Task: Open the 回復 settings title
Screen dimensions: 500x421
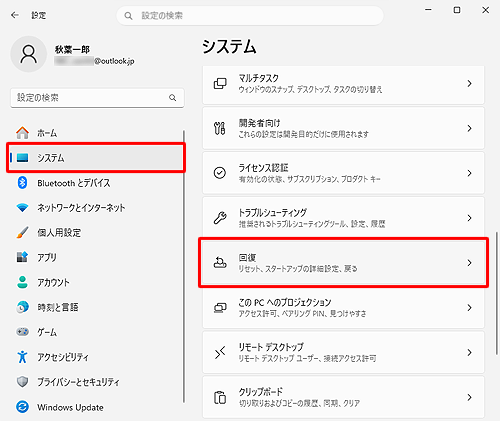Action: [247, 257]
